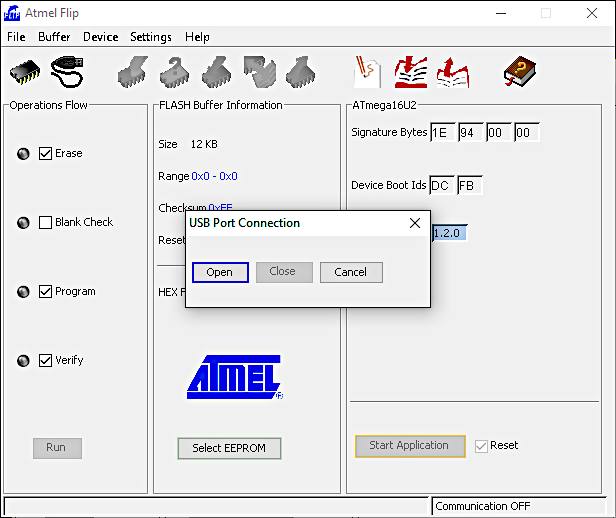This screenshot has height=518, width=616.
Task: Open the Buffer menu
Action: 54,37
